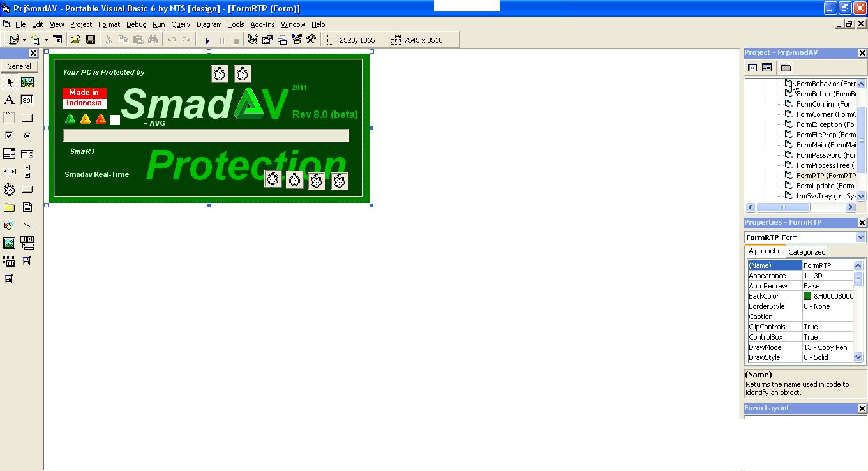
Task: Open the Add-Ins menu
Action: click(262, 24)
